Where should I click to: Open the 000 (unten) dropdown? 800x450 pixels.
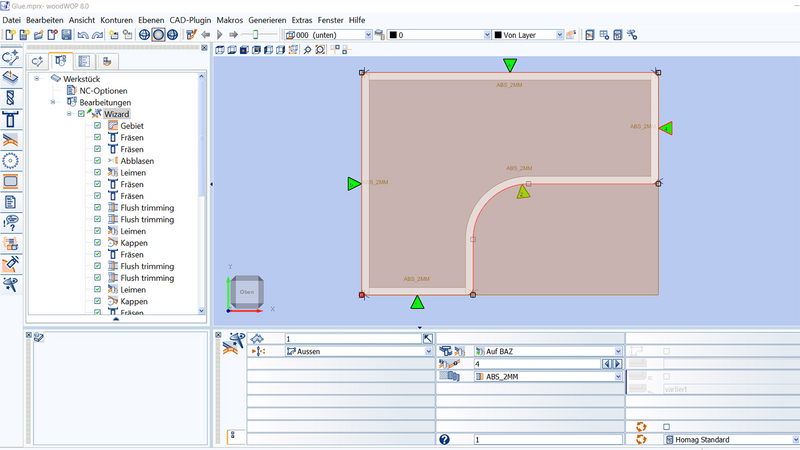pyautogui.click(x=366, y=35)
